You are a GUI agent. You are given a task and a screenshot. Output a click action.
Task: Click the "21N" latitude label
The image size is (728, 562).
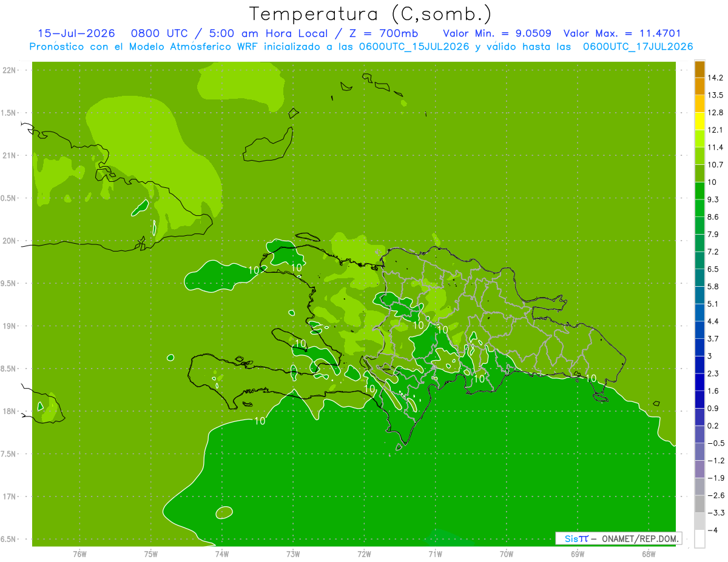(x=9, y=155)
